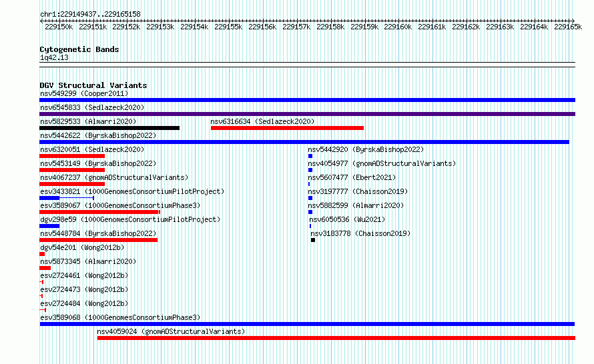Select nsv5873345 (Almarri2020) label
The image size is (594, 364).
[88, 261]
